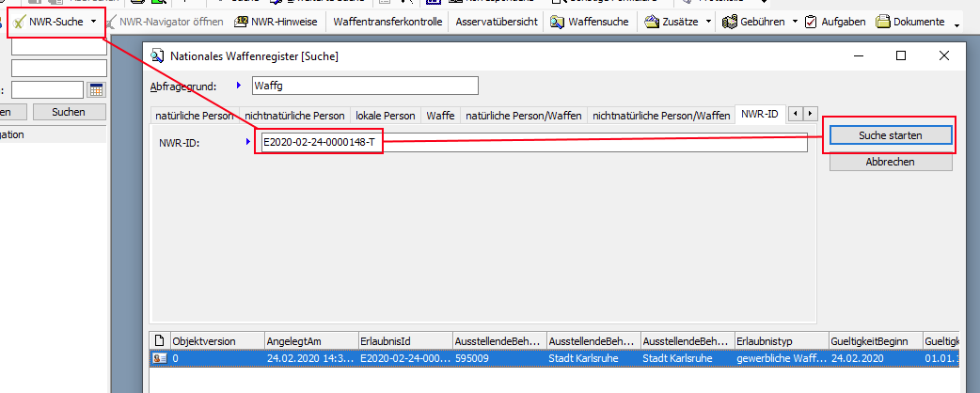This screenshot has height=393, width=980.
Task: Click the Gebühren toolbar icon
Action: click(x=730, y=21)
